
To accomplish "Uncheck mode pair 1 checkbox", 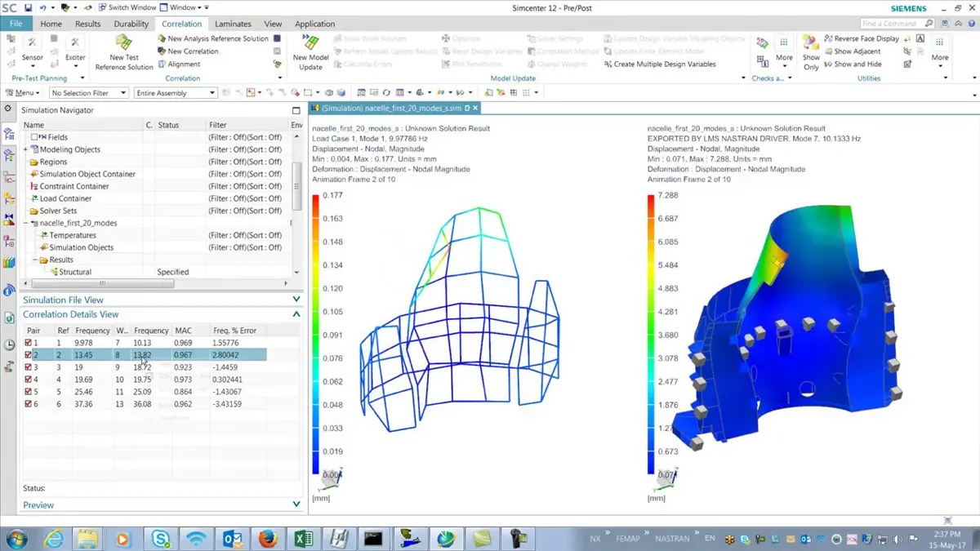I will (x=29, y=343).
